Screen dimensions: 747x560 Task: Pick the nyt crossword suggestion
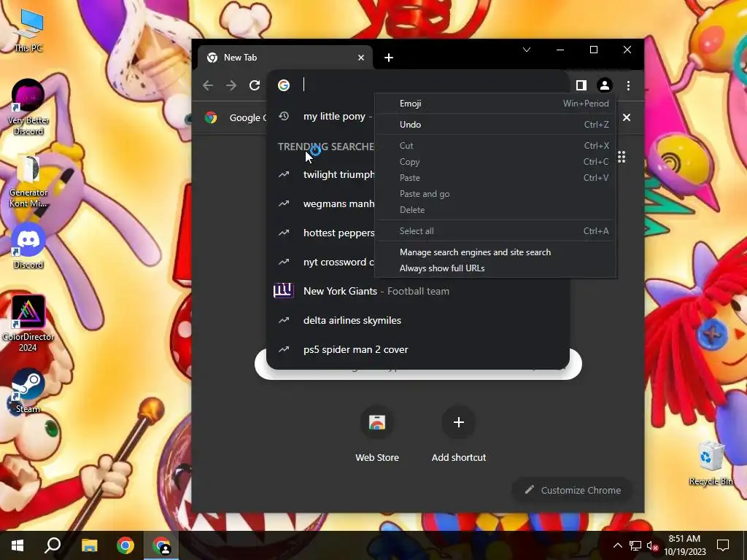[x=321, y=262]
